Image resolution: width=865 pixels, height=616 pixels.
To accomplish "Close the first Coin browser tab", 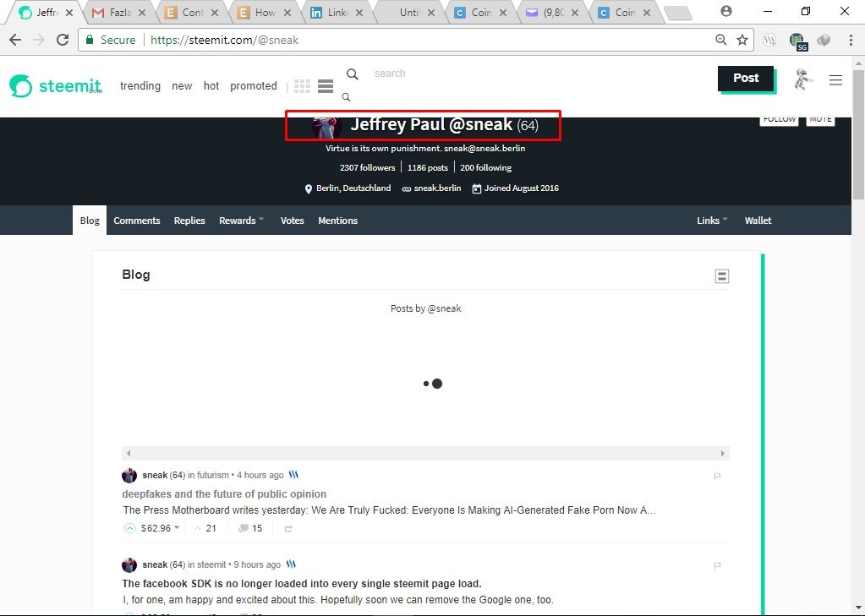I will click(502, 13).
